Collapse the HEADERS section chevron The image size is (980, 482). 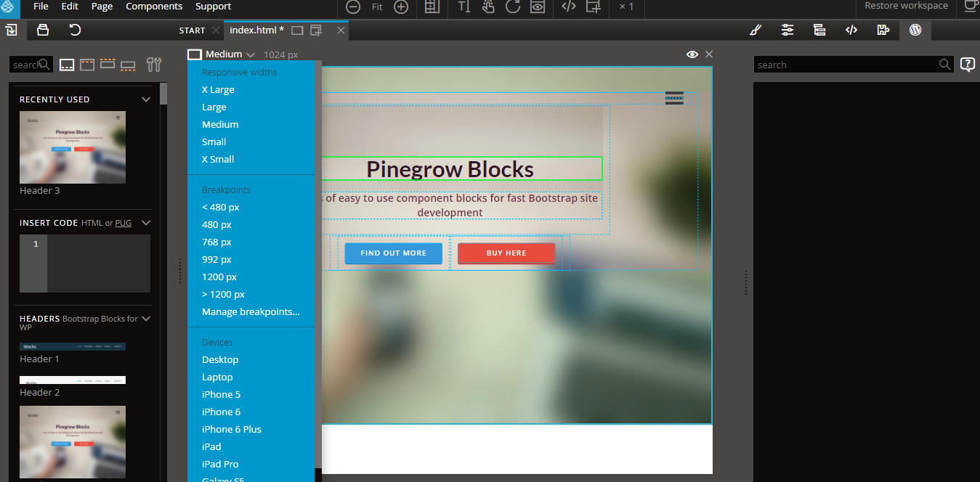146,319
